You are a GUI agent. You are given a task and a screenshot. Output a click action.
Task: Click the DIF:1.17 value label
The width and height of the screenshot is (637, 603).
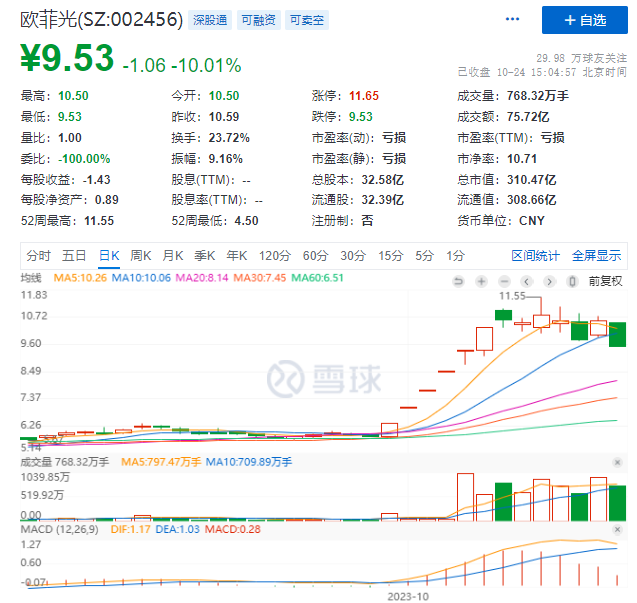[x=130, y=529]
